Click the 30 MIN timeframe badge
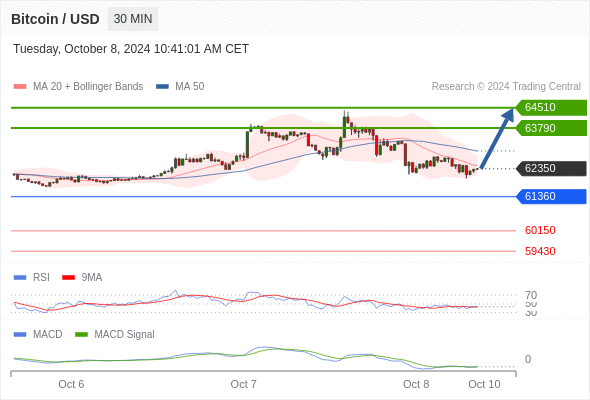This screenshot has height=400, width=590. [x=133, y=19]
